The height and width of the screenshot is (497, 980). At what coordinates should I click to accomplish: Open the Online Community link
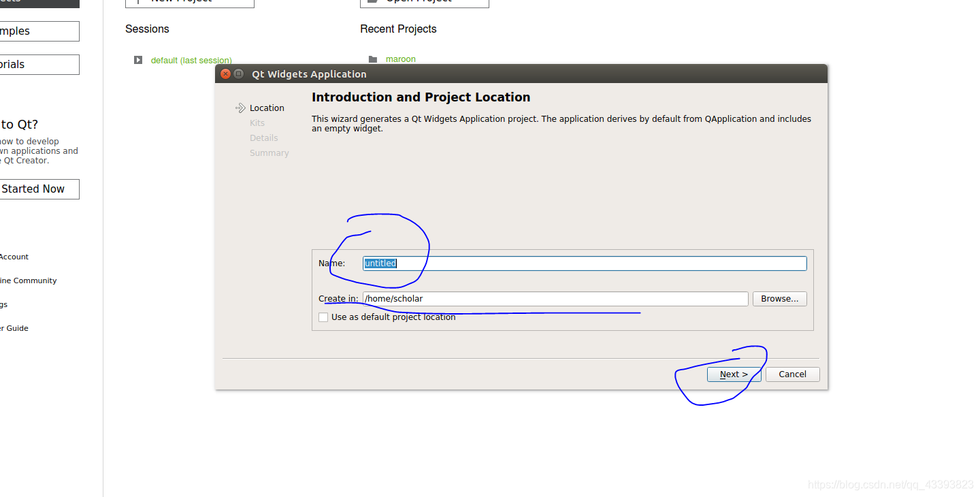(x=29, y=281)
